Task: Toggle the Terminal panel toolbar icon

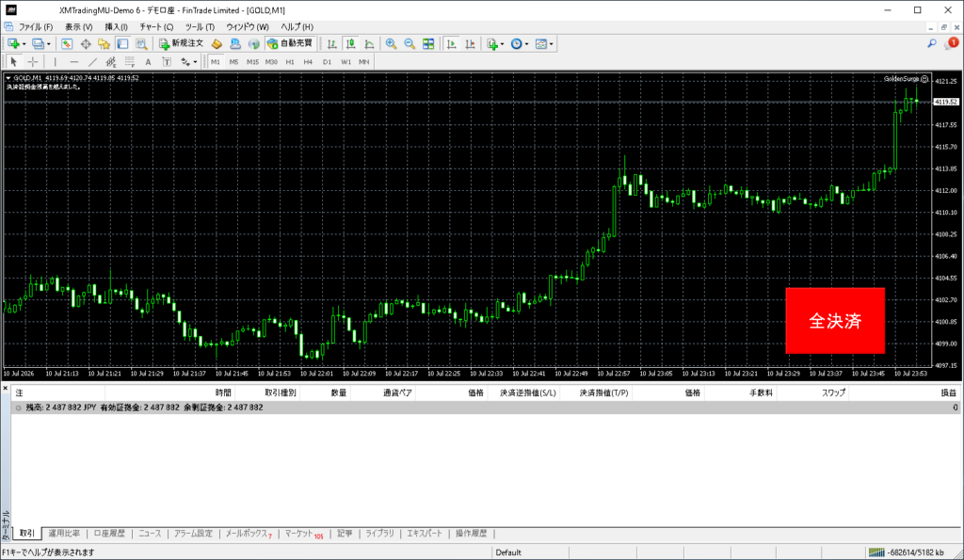Action: 123,43
